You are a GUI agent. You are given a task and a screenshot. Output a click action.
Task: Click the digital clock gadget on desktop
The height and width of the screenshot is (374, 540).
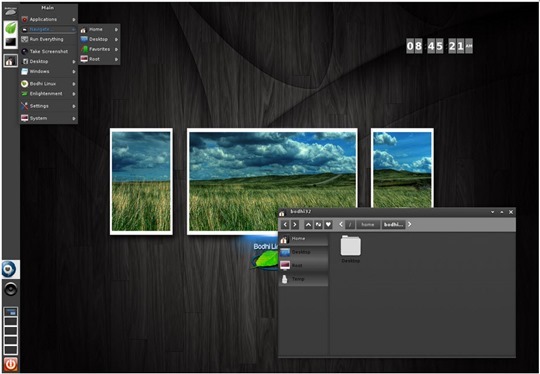point(439,46)
